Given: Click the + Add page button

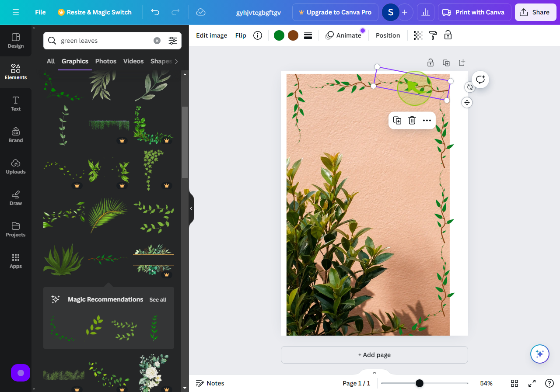Looking at the screenshot, I should click(374, 355).
